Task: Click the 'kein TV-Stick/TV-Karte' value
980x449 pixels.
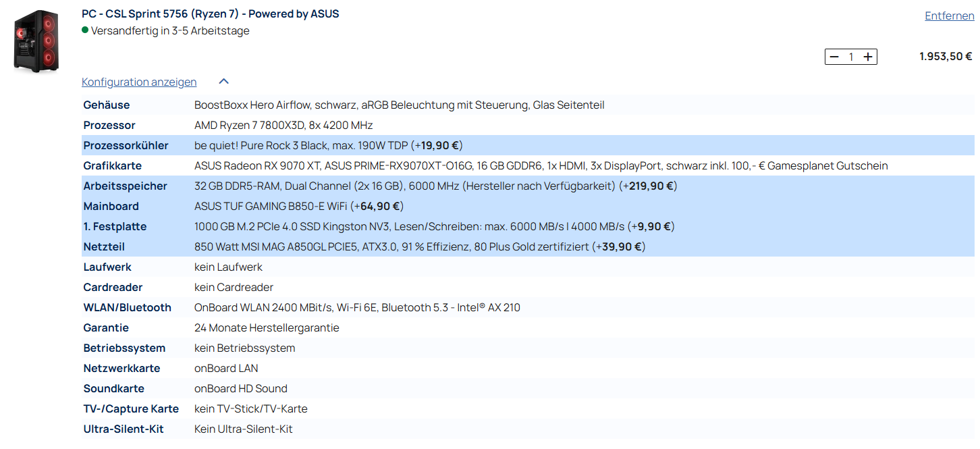Action: coord(250,408)
